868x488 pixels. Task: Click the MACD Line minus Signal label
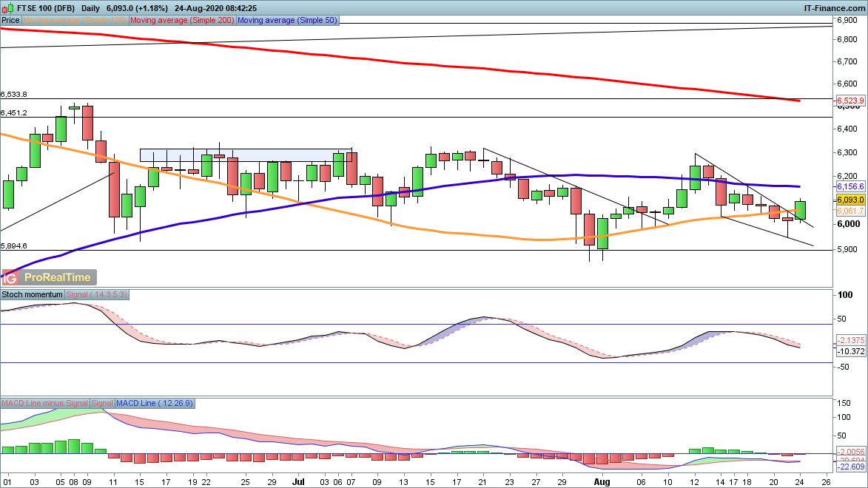44,403
